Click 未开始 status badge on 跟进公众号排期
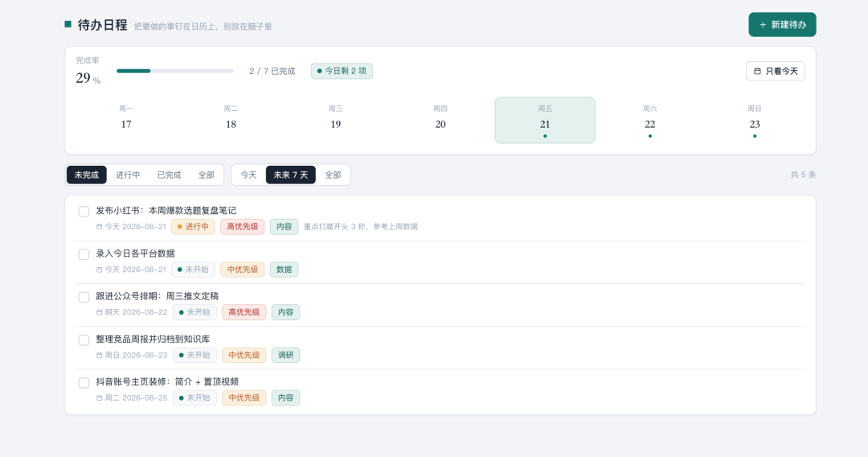Screen dimensions: 868x457 click(194, 312)
